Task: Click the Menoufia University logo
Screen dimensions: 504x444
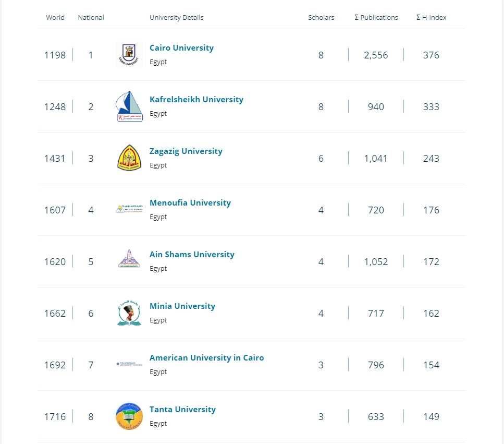Action: (129, 210)
